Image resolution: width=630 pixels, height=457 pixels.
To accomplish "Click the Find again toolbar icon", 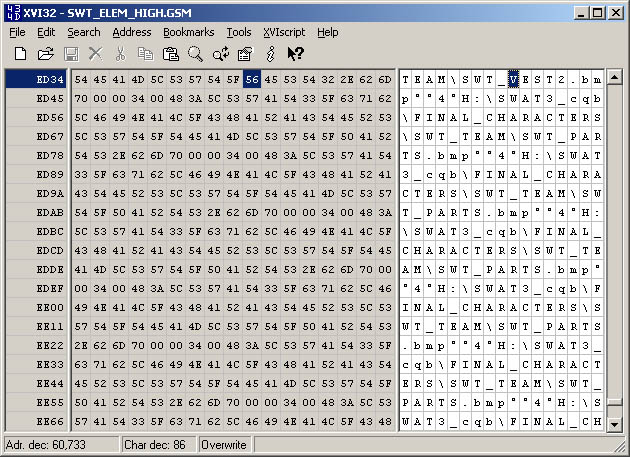I will (x=221, y=53).
